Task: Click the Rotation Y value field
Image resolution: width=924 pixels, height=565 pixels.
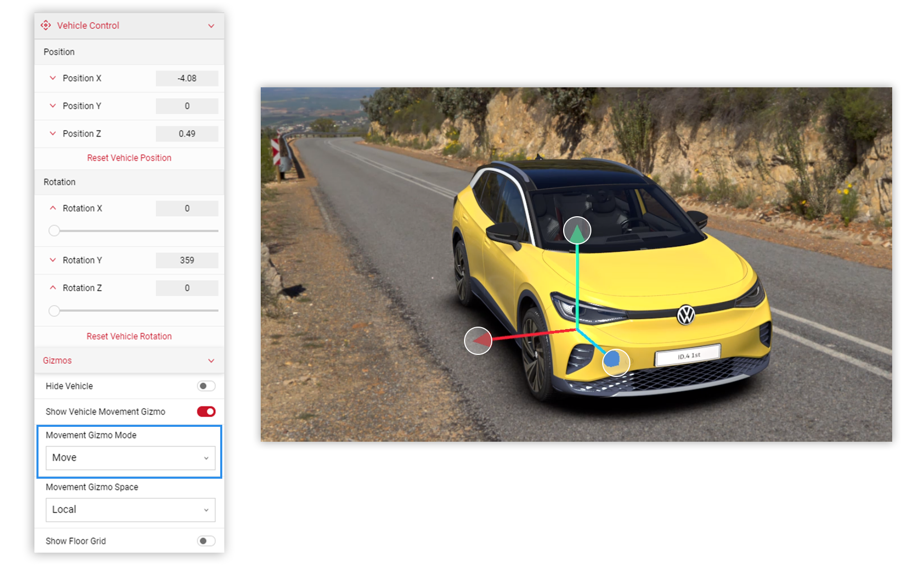Action: (187, 260)
